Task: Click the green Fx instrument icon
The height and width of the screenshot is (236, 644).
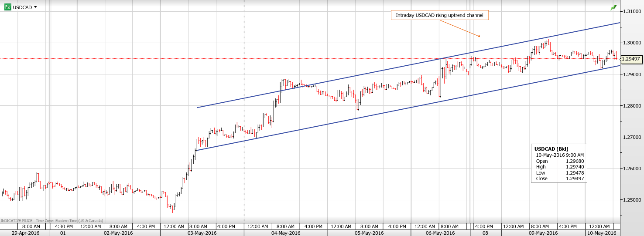Action: (x=7, y=7)
